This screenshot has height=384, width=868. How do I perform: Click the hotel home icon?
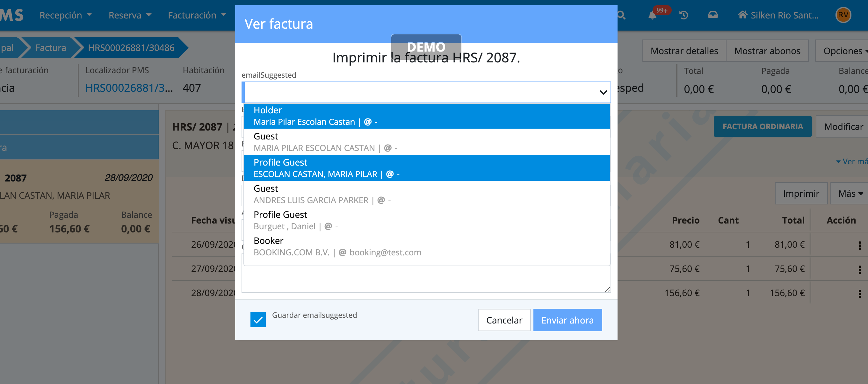[x=742, y=15]
